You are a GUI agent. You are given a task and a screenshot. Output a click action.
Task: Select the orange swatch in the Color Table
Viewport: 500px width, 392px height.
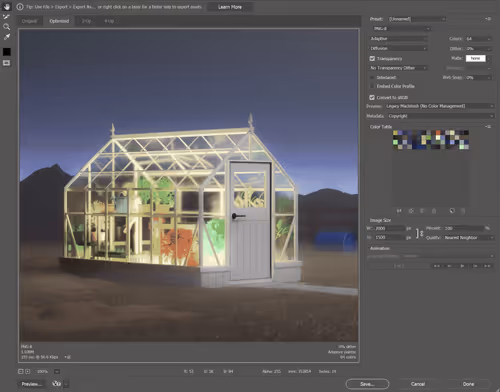pyautogui.click(x=438, y=133)
